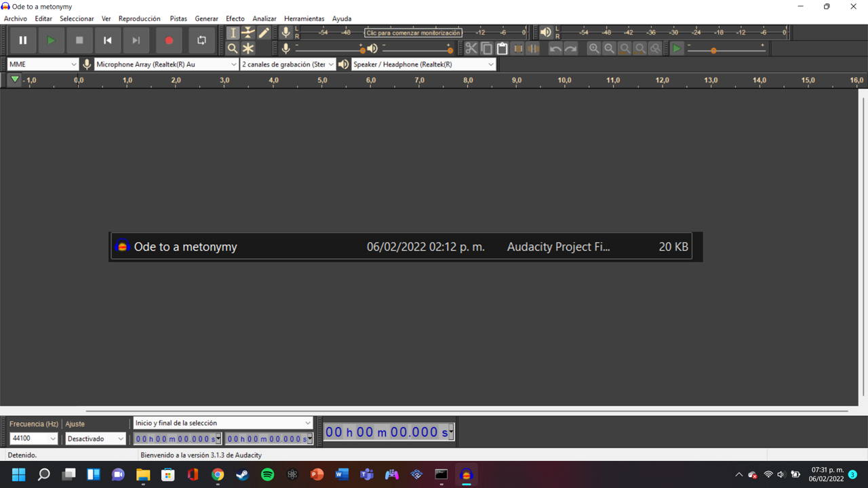This screenshot has height=488, width=868.
Task: Open the Reproducción menu
Action: [x=140, y=18]
